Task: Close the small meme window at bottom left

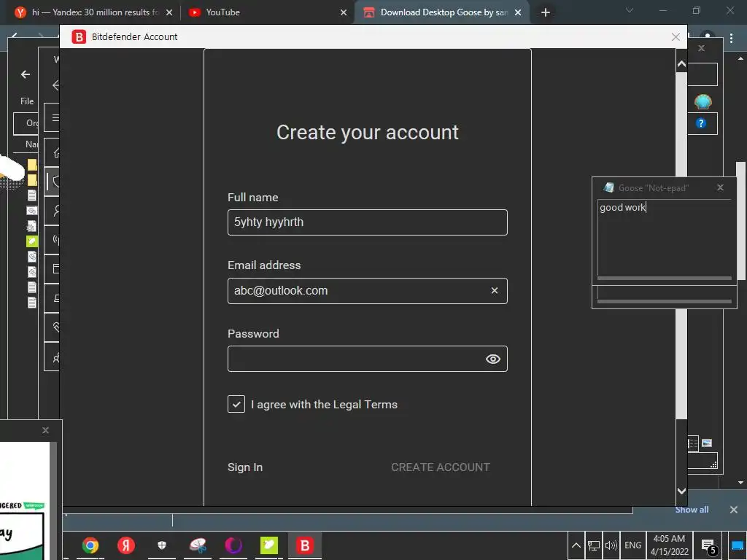Action: [x=45, y=430]
